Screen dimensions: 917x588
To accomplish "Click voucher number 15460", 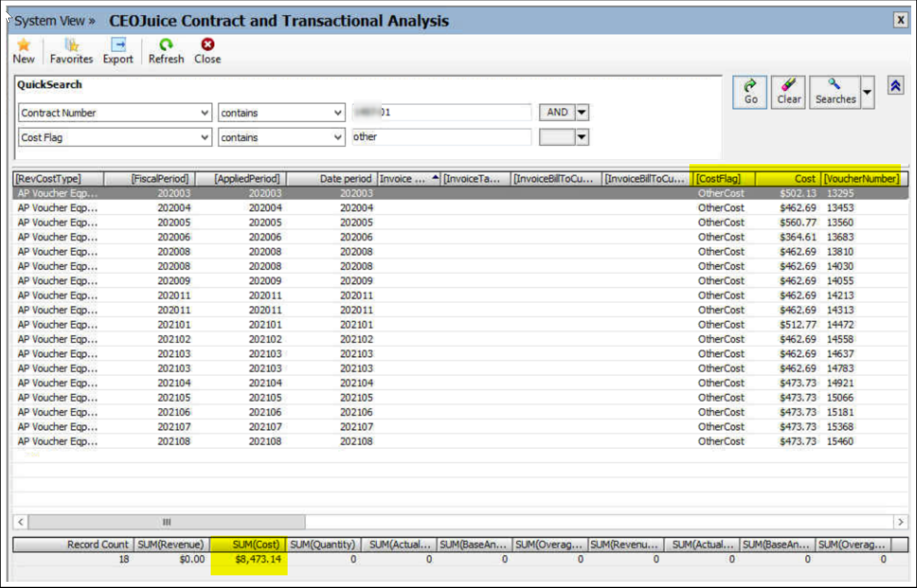I will click(840, 442).
